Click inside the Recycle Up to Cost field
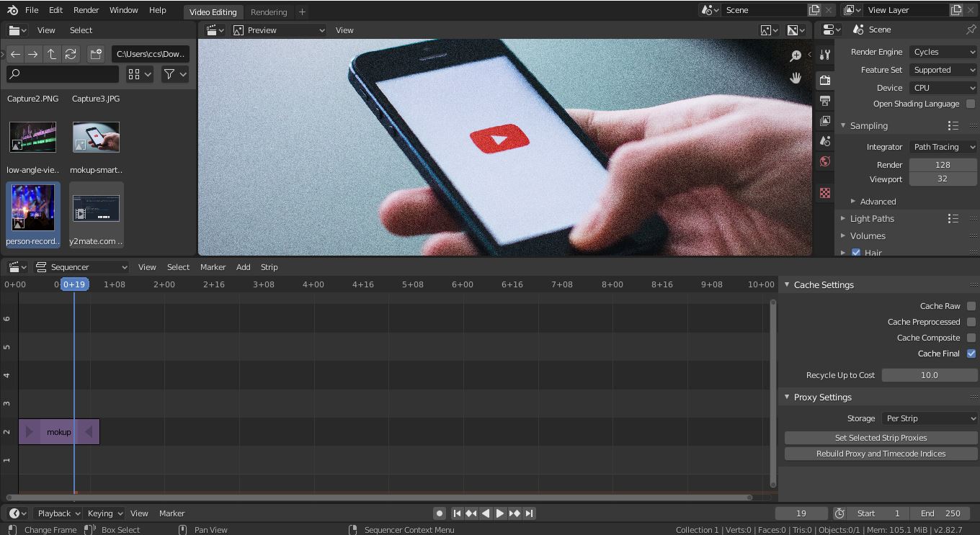The height and width of the screenshot is (535, 980). pyautogui.click(x=930, y=374)
